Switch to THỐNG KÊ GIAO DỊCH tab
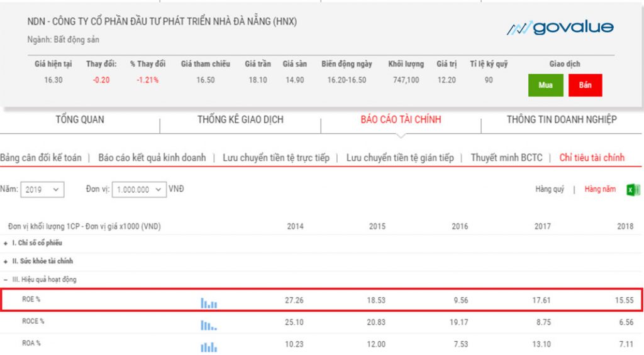 (240, 119)
